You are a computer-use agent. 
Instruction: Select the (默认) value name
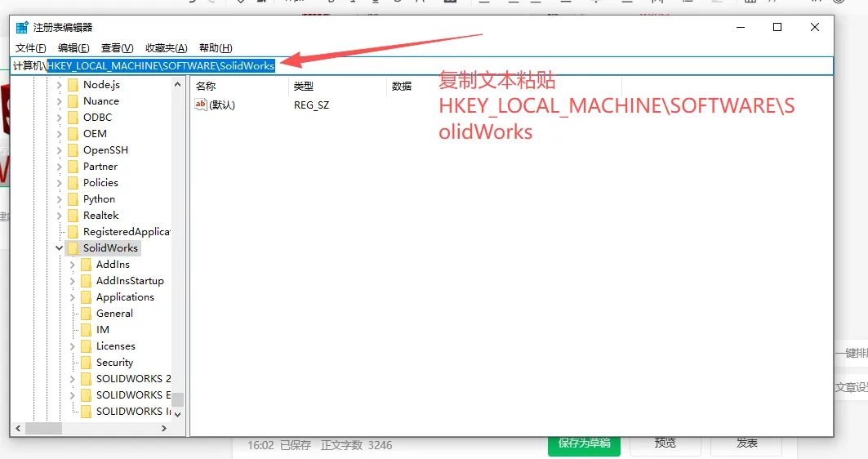pos(222,105)
